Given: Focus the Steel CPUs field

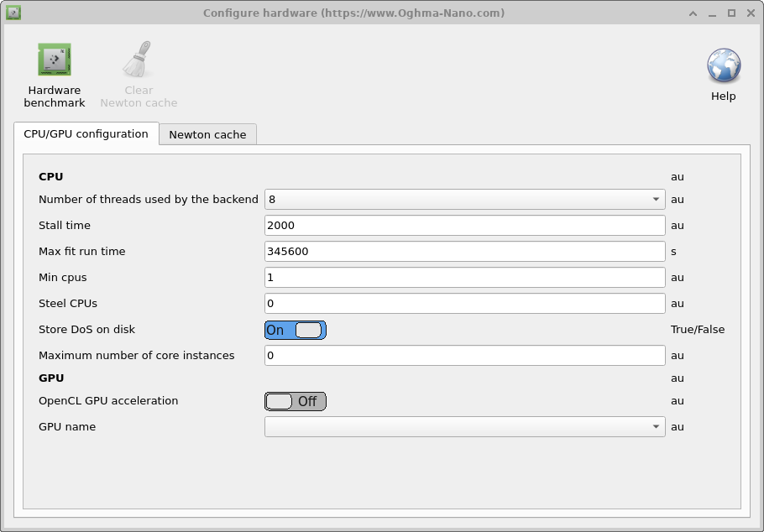Looking at the screenshot, I should point(463,303).
